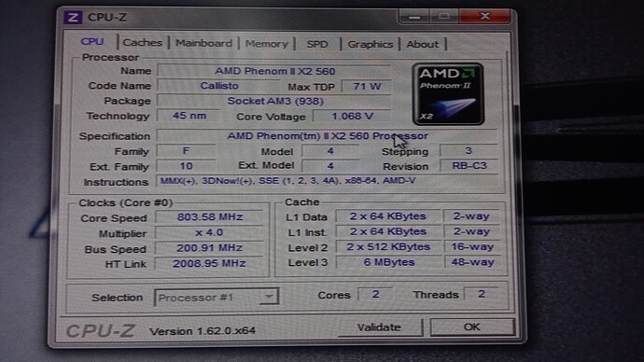Click the AMD Phenom II X2 logo
The width and height of the screenshot is (644, 362).
tap(448, 94)
